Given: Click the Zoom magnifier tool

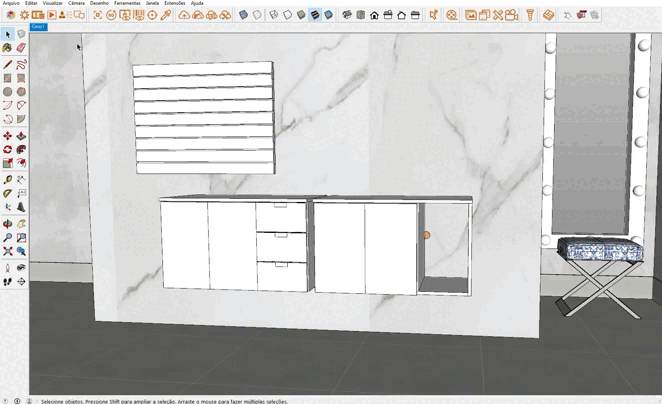Looking at the screenshot, I should pyautogui.click(x=8, y=238).
